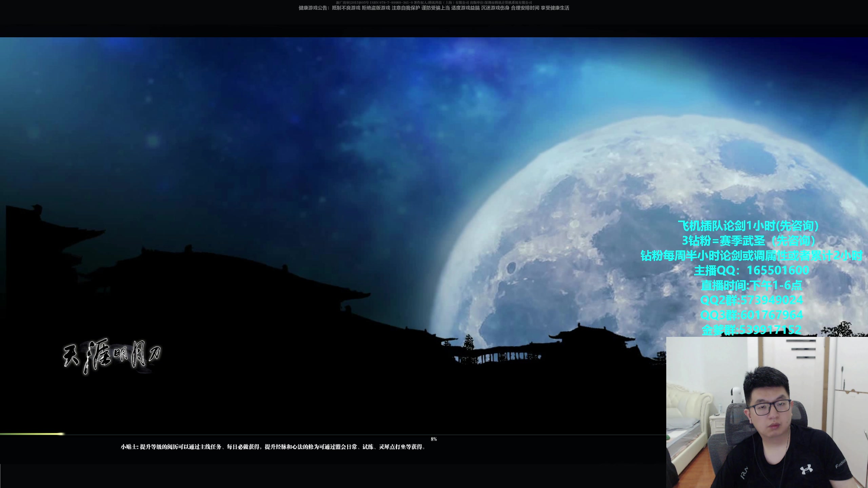
Task: Click the 8% loading percentage label
Action: click(434, 439)
